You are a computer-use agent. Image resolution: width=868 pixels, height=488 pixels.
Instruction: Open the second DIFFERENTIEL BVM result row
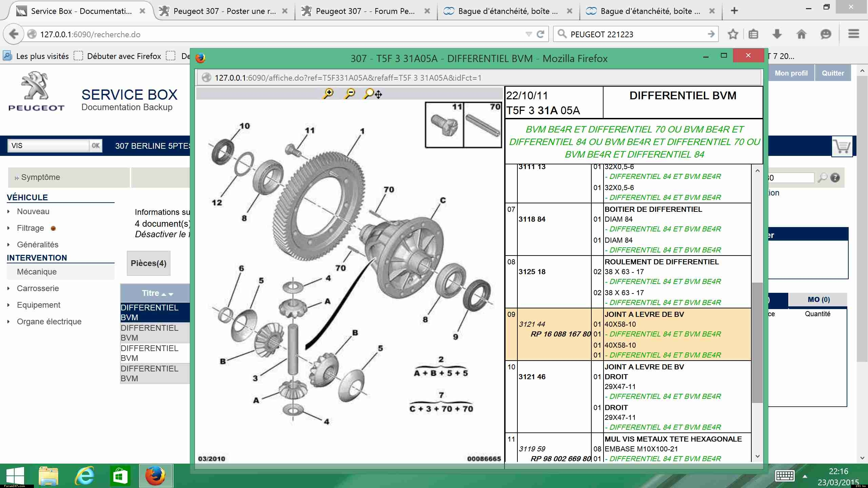tap(155, 333)
